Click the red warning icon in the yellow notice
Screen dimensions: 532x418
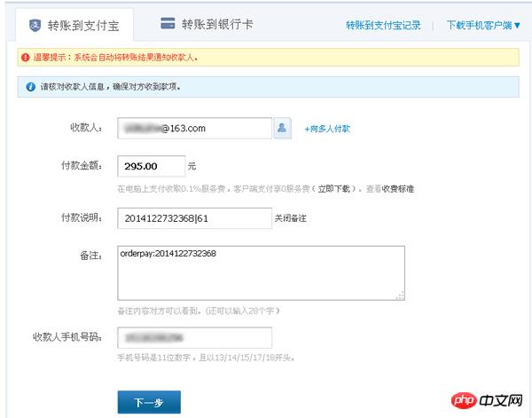coord(26,57)
